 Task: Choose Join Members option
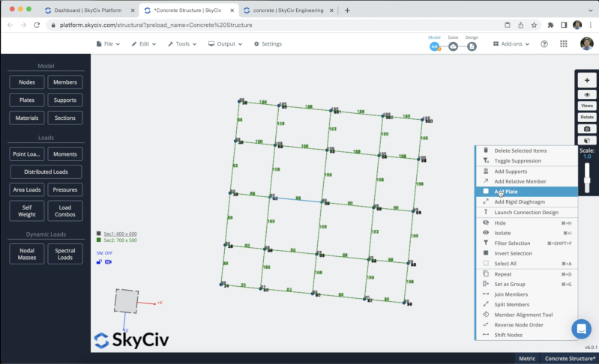pos(527,294)
